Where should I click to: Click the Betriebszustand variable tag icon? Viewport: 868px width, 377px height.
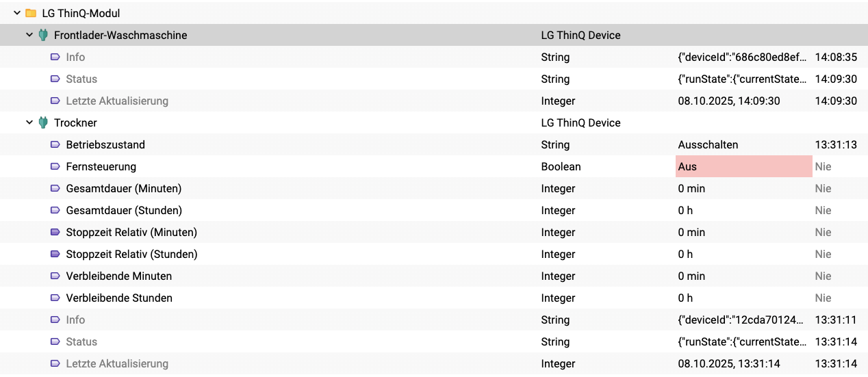pyautogui.click(x=55, y=144)
